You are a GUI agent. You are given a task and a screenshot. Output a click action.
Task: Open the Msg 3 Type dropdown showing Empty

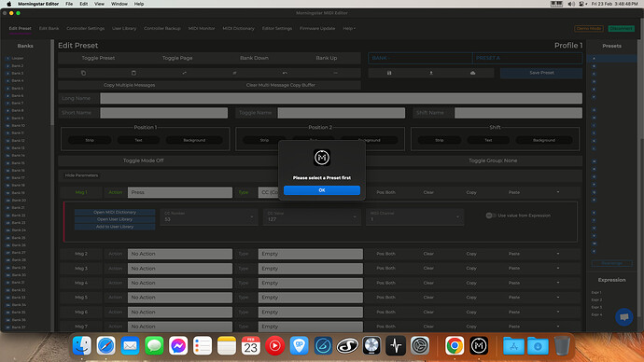coord(311,269)
